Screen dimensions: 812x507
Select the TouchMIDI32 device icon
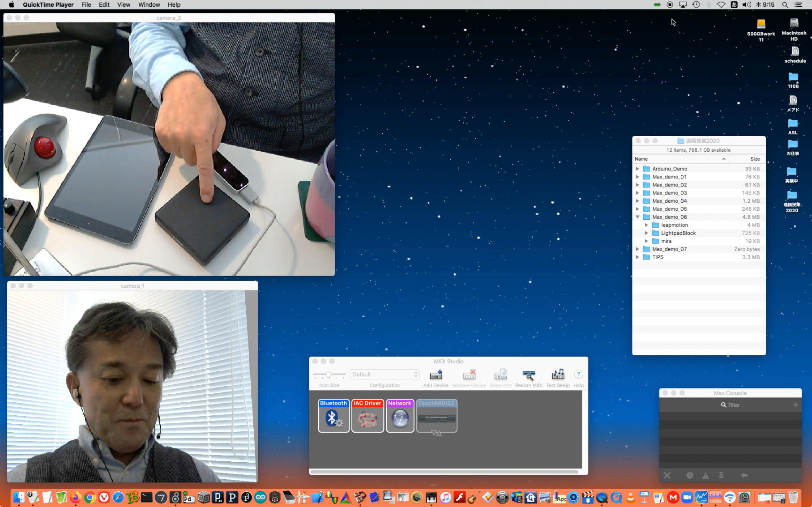436,416
